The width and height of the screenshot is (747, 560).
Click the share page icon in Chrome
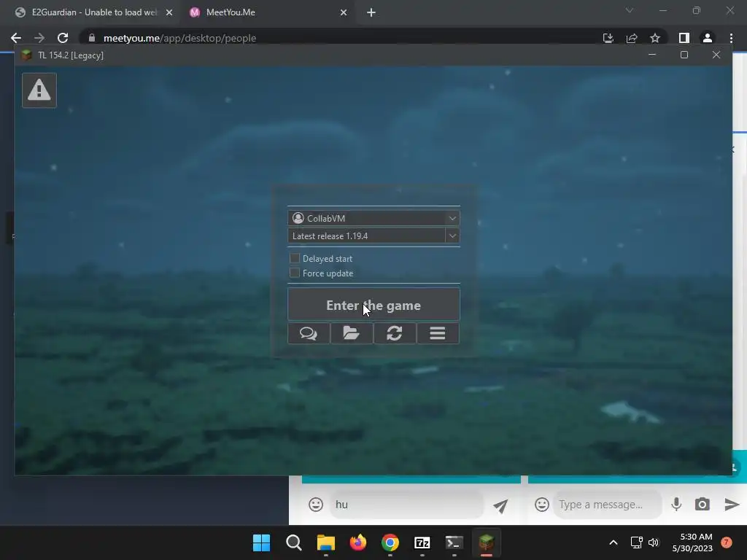point(632,38)
